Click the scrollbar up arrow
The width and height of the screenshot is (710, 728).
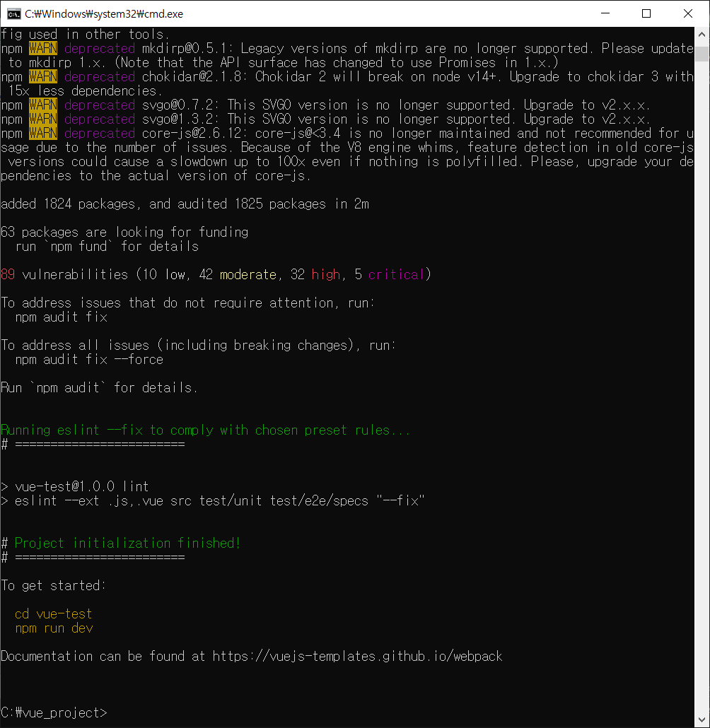702,35
